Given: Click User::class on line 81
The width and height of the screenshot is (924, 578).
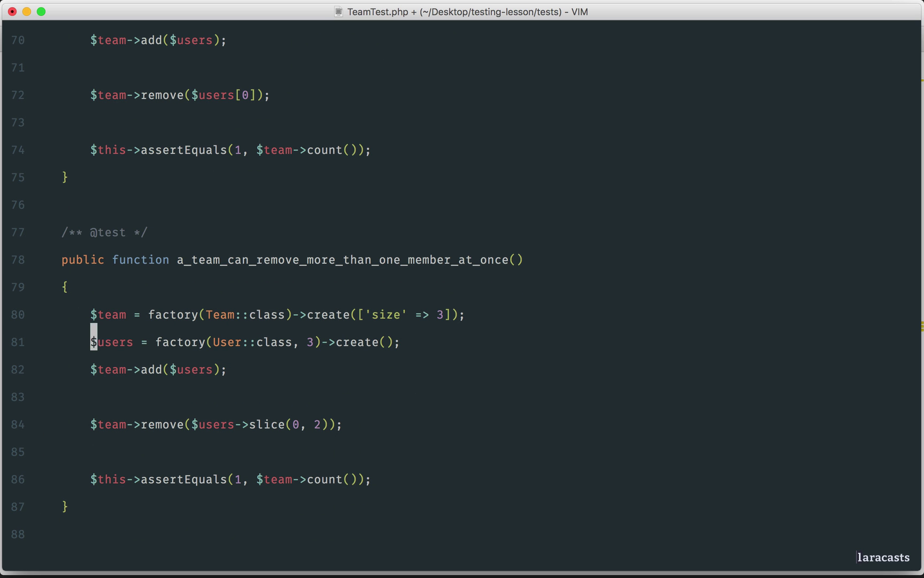Looking at the screenshot, I should point(252,342).
